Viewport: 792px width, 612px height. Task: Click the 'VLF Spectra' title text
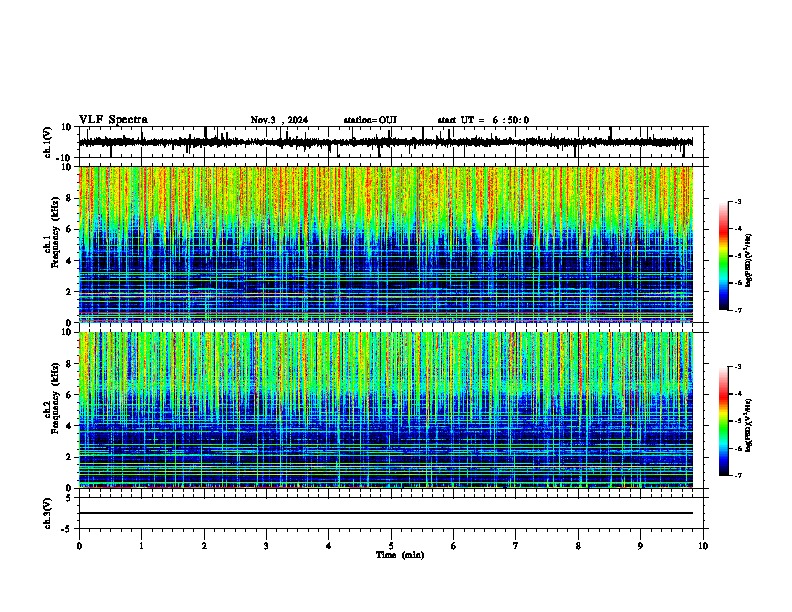coord(113,120)
